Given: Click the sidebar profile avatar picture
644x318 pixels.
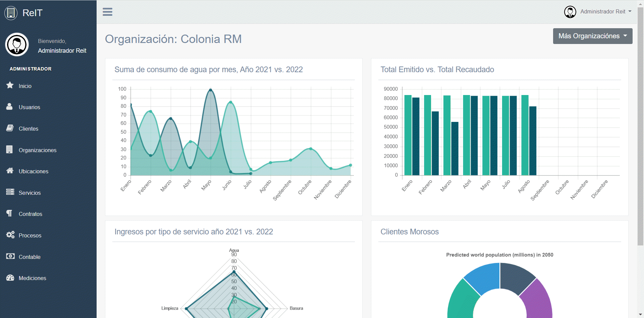Looking at the screenshot, I should (17, 45).
